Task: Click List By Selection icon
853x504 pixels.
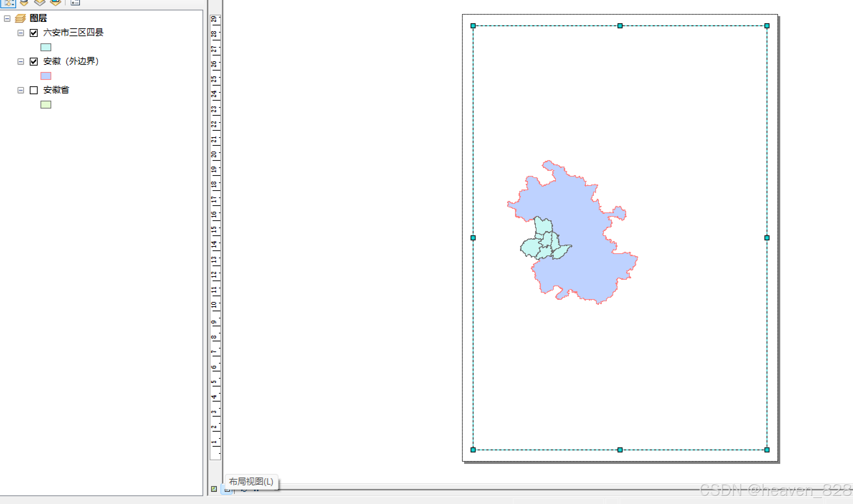Action: pyautogui.click(x=55, y=3)
